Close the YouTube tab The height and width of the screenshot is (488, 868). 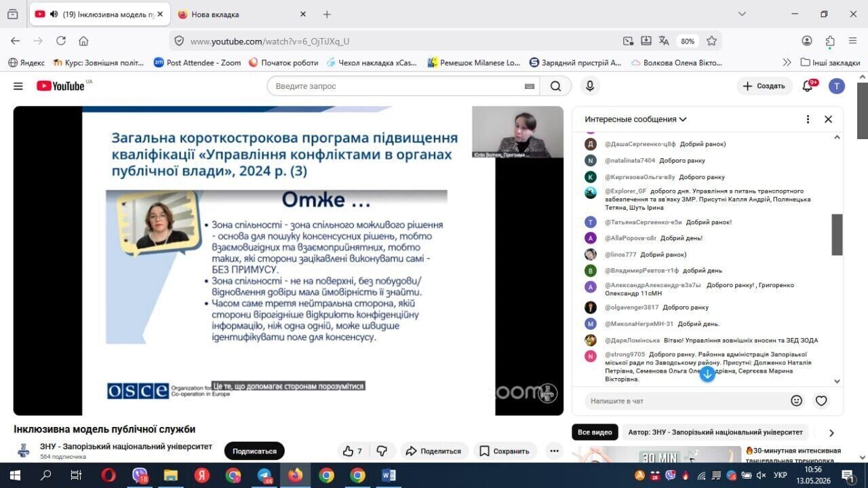(160, 14)
